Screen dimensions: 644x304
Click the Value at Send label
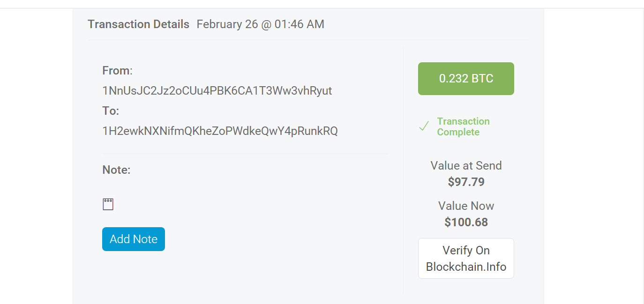tap(466, 166)
